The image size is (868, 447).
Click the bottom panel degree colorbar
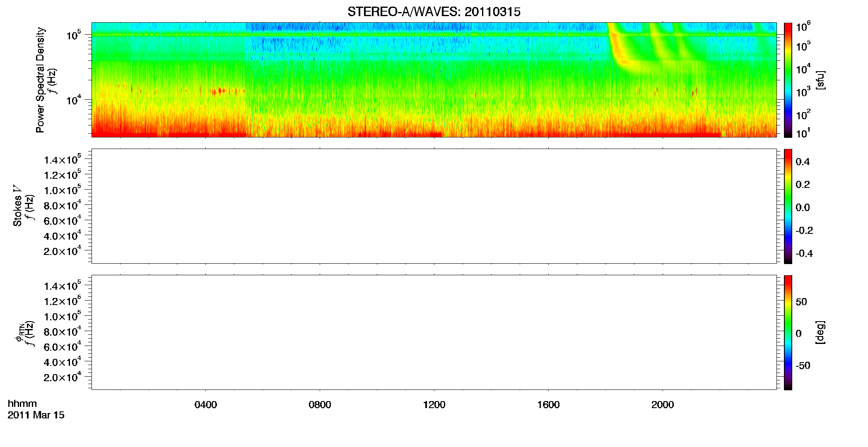click(x=788, y=332)
